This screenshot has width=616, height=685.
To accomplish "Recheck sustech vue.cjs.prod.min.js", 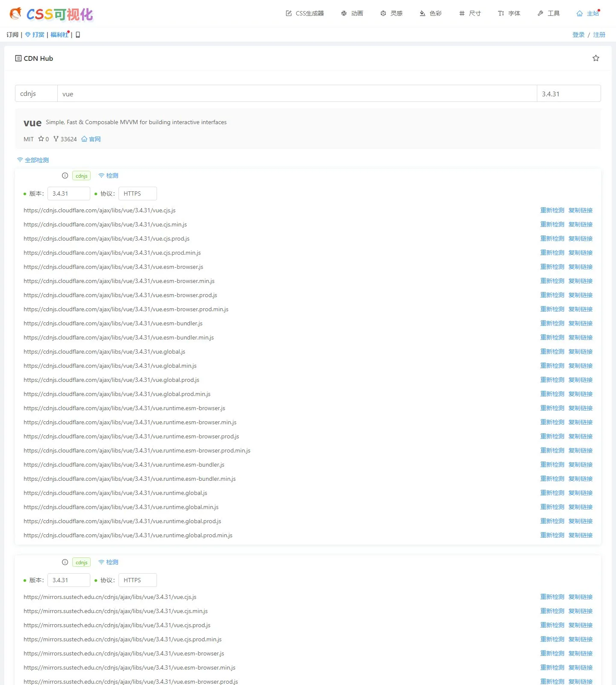I will 552,639.
